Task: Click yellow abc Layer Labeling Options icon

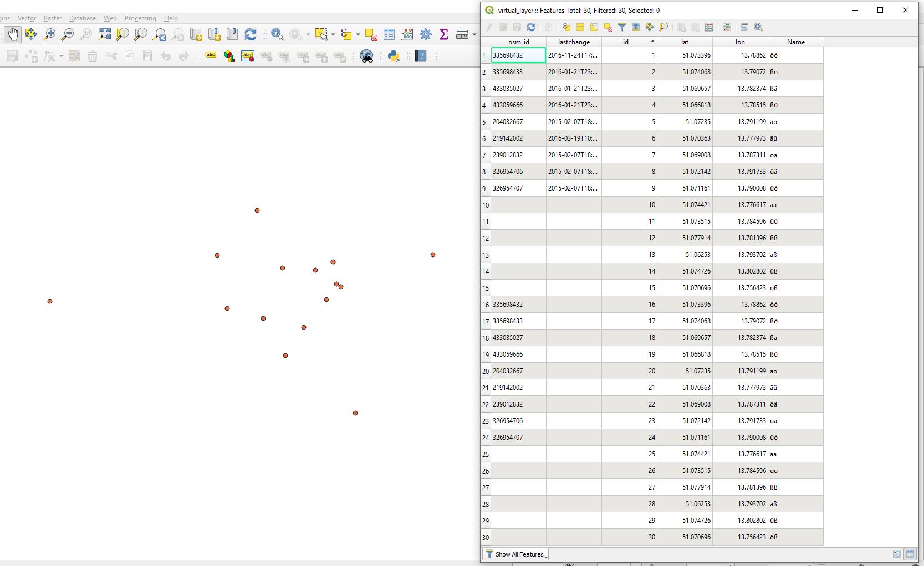Action: [211, 55]
